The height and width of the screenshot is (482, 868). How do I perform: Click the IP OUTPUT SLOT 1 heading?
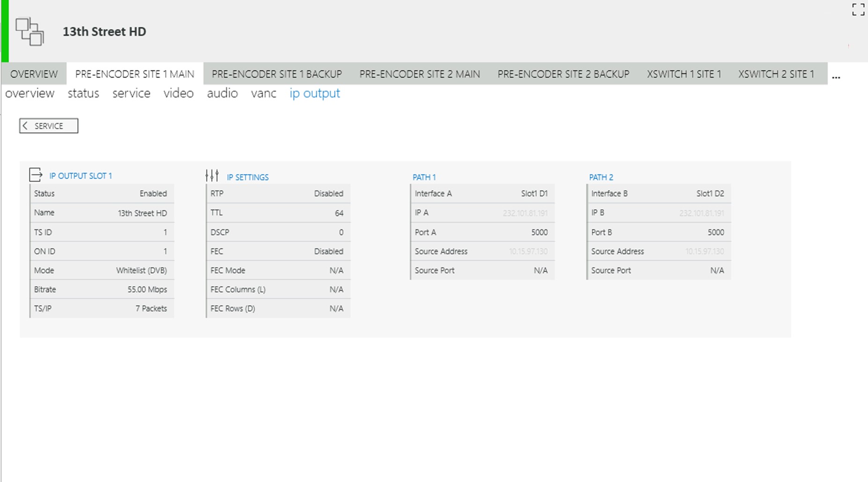click(x=81, y=176)
